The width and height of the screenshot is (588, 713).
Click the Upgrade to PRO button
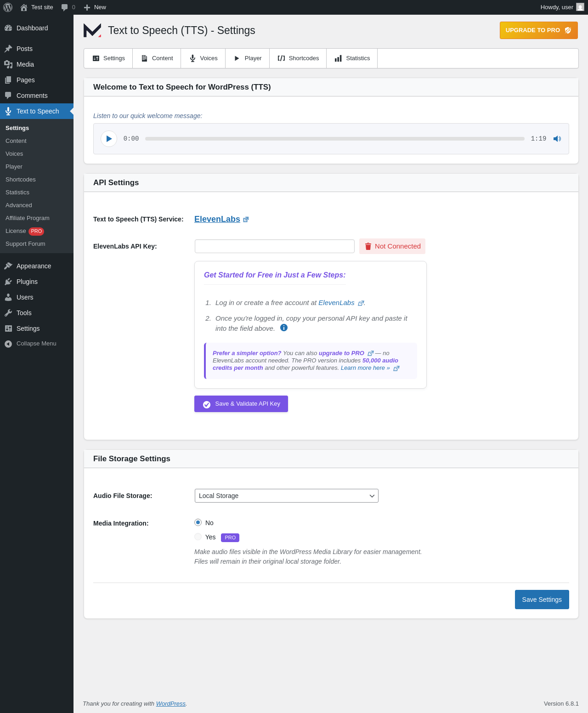538,30
